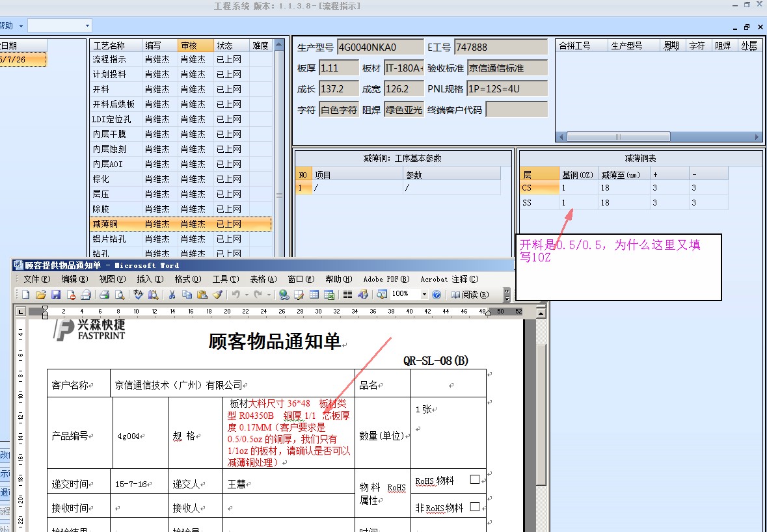Screen dimensions: 767x532
Task: Click the Drawing toolbar icon
Action: pyautogui.click(x=363, y=295)
